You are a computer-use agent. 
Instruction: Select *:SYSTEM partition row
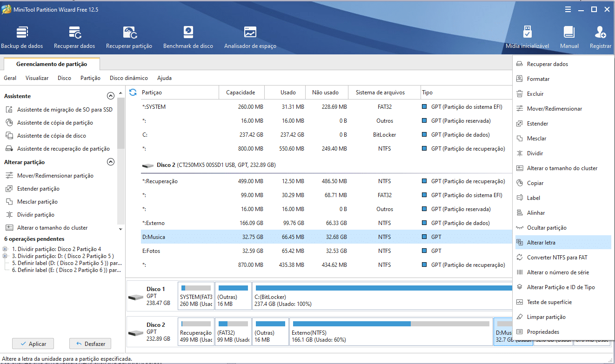[326, 107]
